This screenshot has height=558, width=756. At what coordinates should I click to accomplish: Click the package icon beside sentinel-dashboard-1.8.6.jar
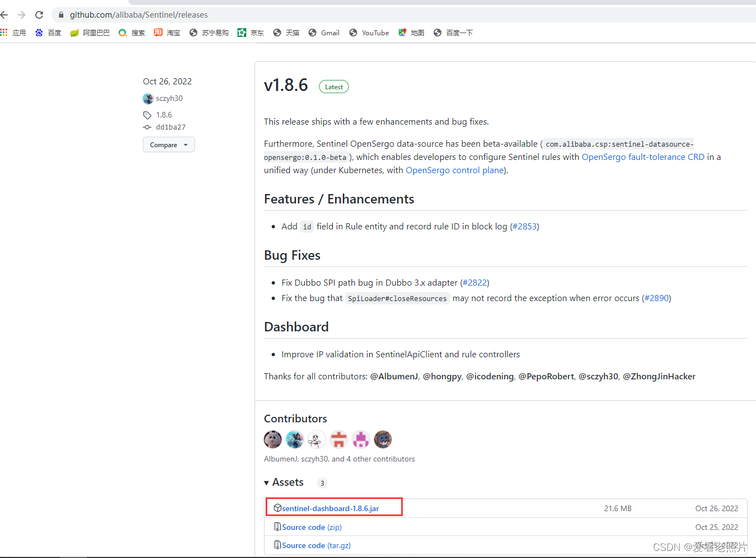tap(278, 508)
